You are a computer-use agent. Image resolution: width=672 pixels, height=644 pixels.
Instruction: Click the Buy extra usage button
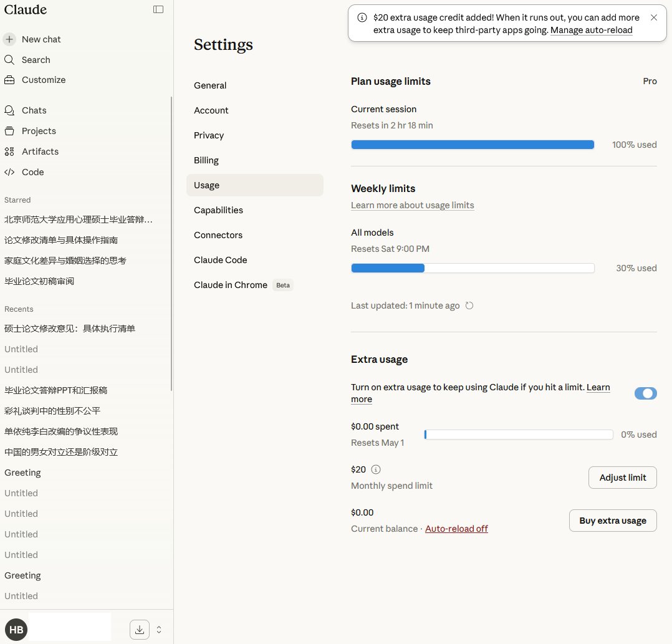click(613, 521)
